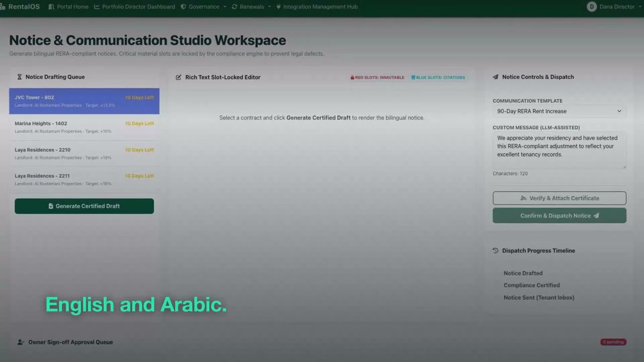This screenshot has height=362, width=644.
Task: Click the Portal Home building icon
Action: point(51,7)
